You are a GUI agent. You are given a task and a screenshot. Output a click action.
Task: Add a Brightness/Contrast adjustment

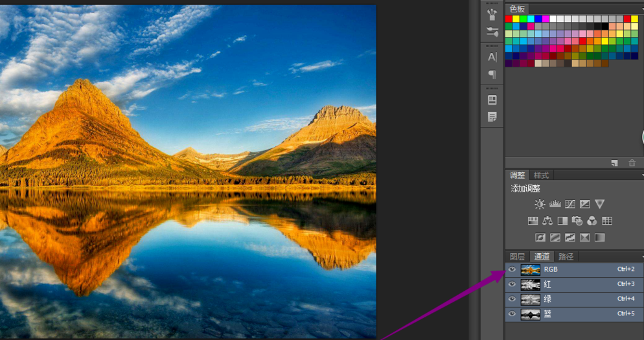540,204
